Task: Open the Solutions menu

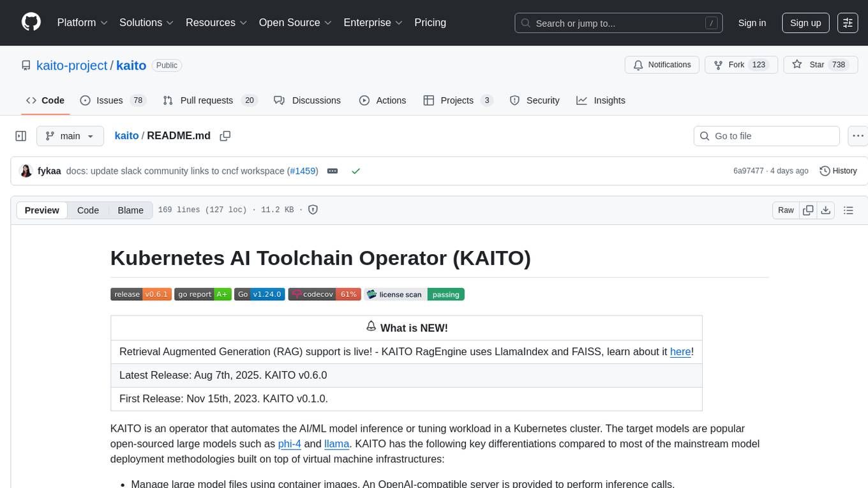Action: (147, 22)
